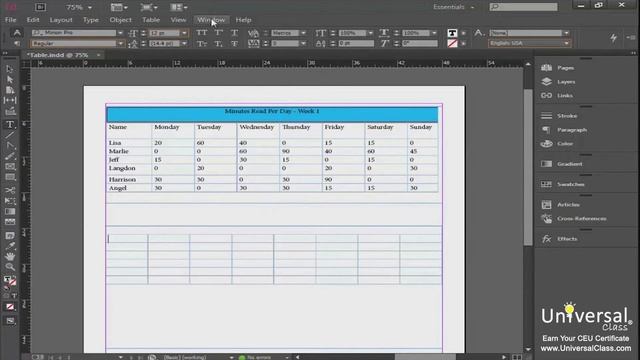Open the font family dropdown
640x360 pixels.
pos(120,33)
